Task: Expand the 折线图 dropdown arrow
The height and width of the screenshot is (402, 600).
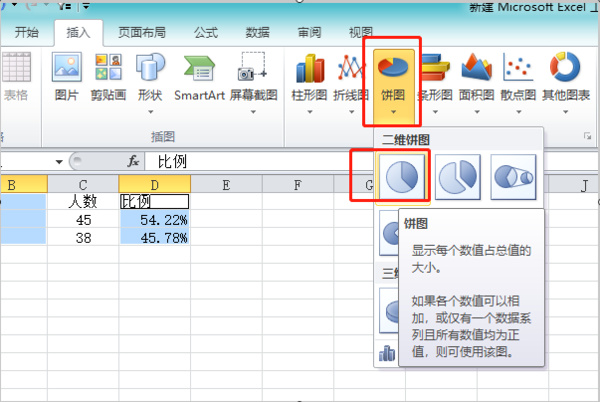Action: (x=351, y=112)
